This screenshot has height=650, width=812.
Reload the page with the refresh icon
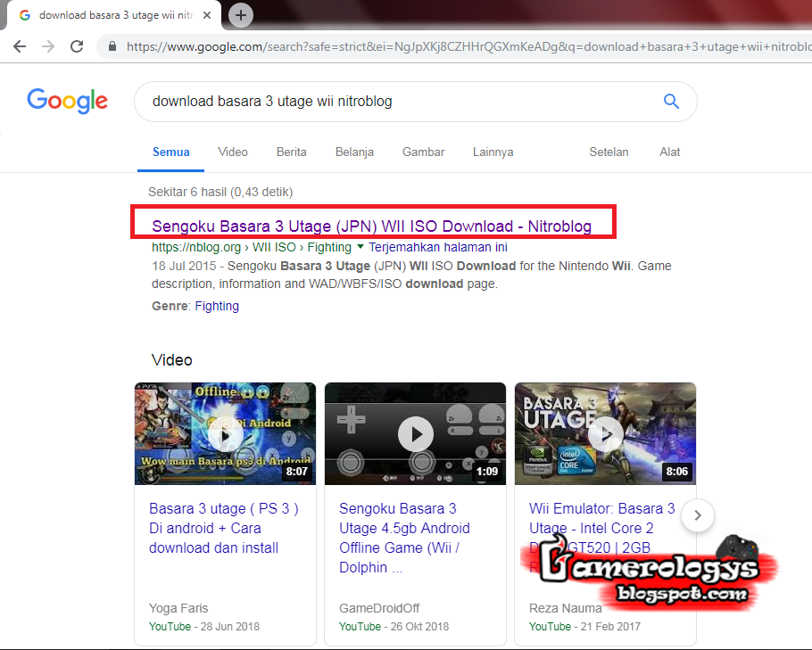[x=77, y=46]
